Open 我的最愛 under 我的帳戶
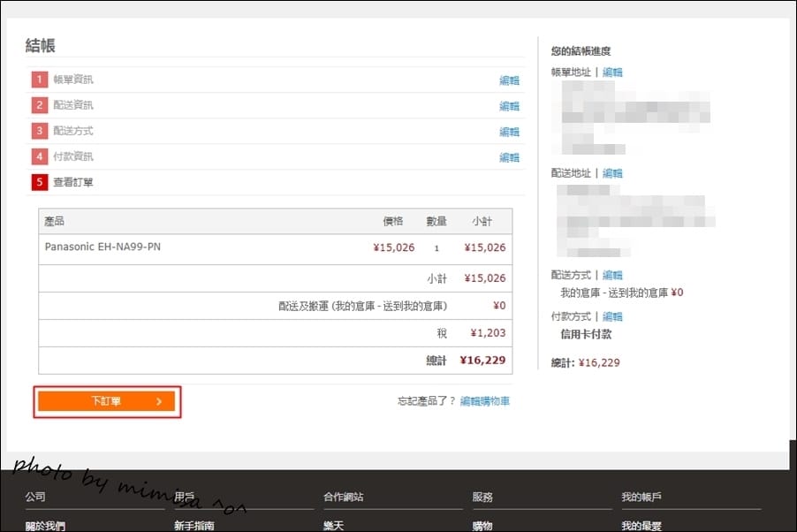The height and width of the screenshot is (532, 797). click(642, 524)
